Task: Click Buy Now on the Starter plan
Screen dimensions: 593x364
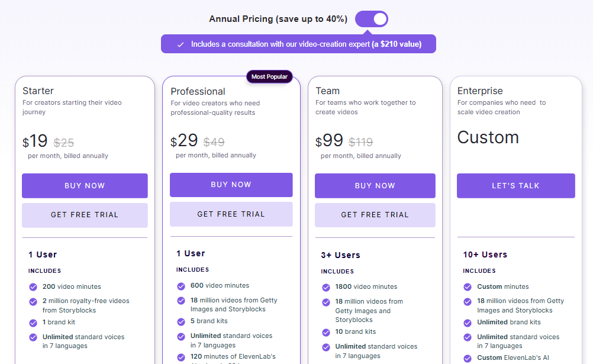Action: [x=85, y=185]
